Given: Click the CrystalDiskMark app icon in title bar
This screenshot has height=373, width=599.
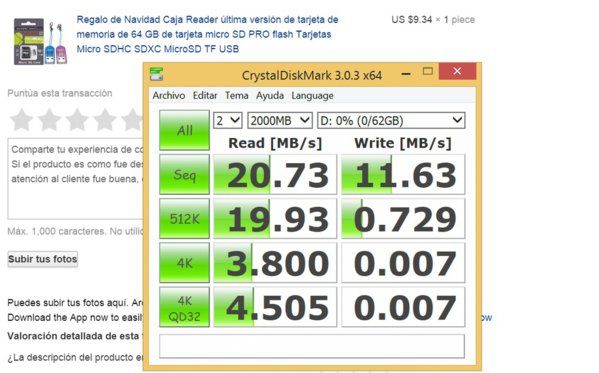Looking at the screenshot, I should 156,74.
